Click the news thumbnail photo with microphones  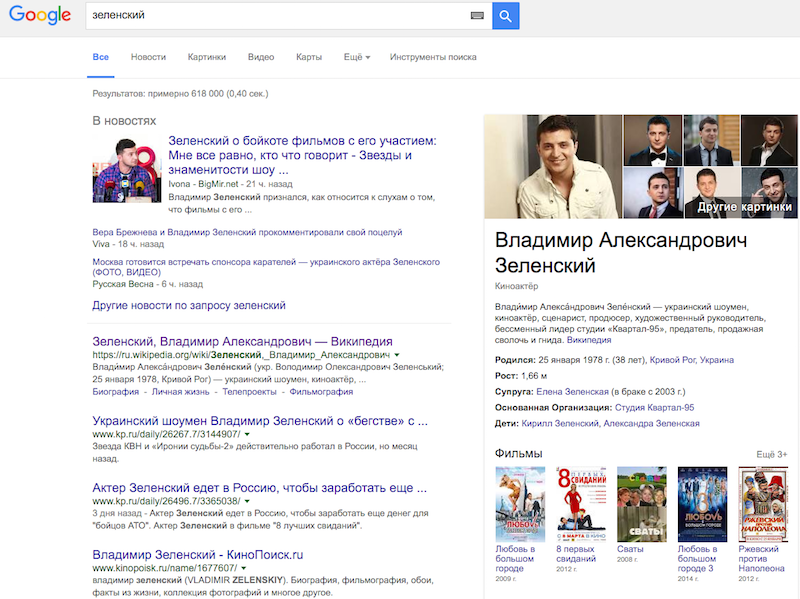[127, 169]
